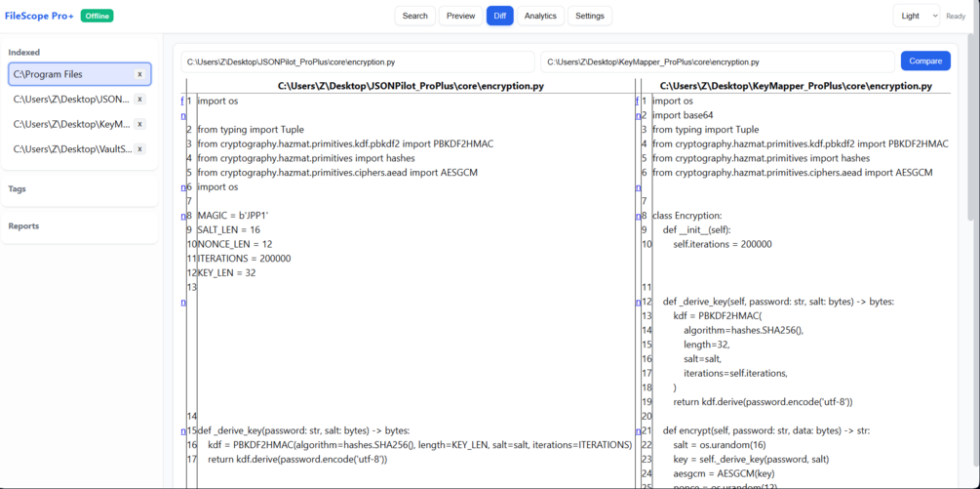Follow the 'n' link beside 'class Encryption:'
The width and height of the screenshot is (980, 489).
tap(638, 216)
